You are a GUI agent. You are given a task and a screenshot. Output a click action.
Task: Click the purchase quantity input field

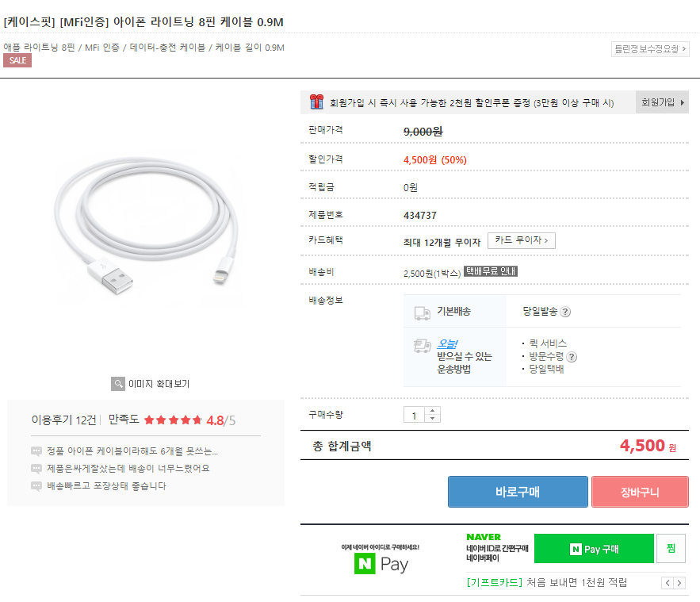414,415
